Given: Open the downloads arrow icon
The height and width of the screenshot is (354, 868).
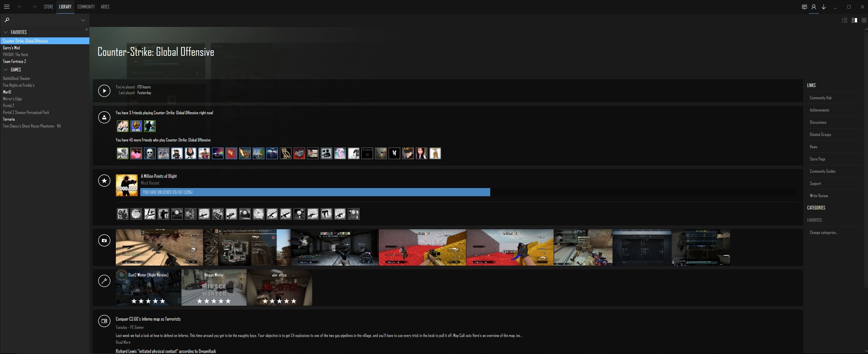Looking at the screenshot, I should pyautogui.click(x=823, y=7).
